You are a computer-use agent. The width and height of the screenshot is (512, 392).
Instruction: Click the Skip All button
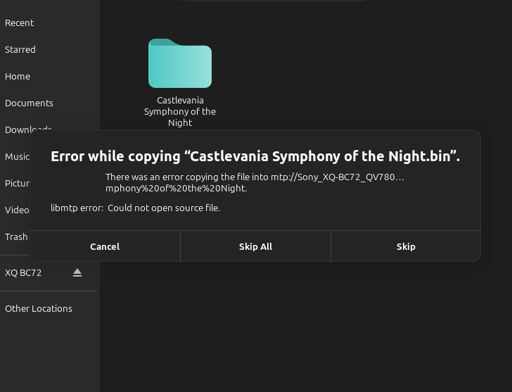pyautogui.click(x=255, y=246)
